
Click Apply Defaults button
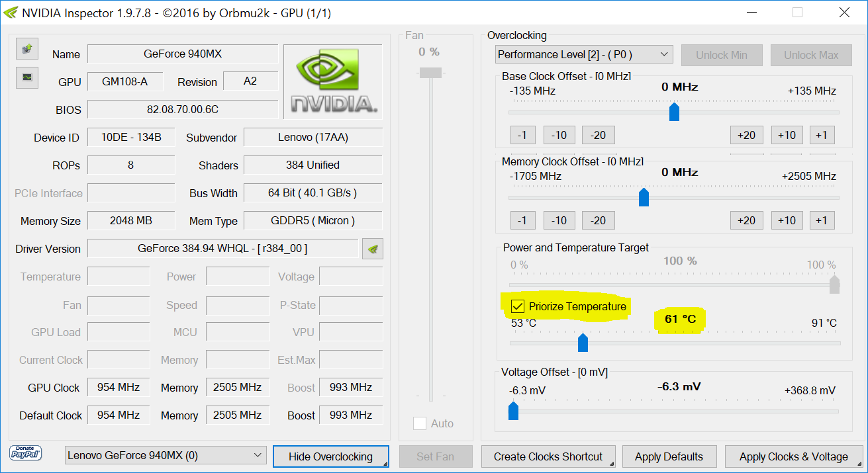669,456
